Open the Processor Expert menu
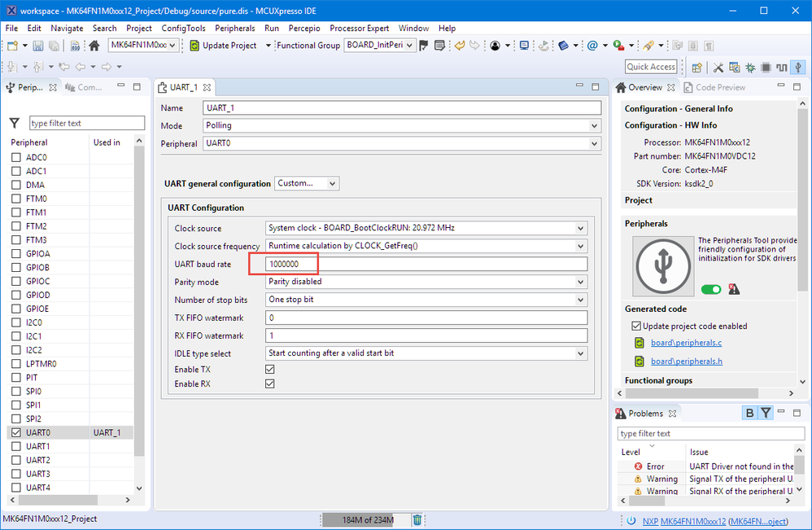The height and width of the screenshot is (530, 812). pyautogui.click(x=359, y=28)
